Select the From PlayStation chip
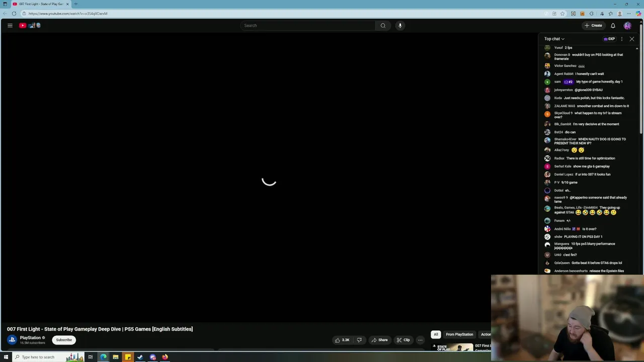Screen dimensions: 644x362 coord(459,334)
